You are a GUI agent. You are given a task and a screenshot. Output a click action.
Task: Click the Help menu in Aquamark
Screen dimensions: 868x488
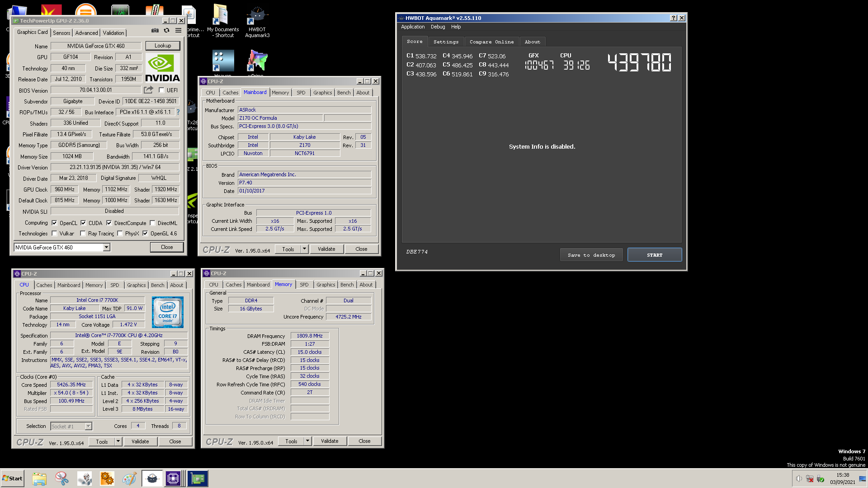(456, 27)
